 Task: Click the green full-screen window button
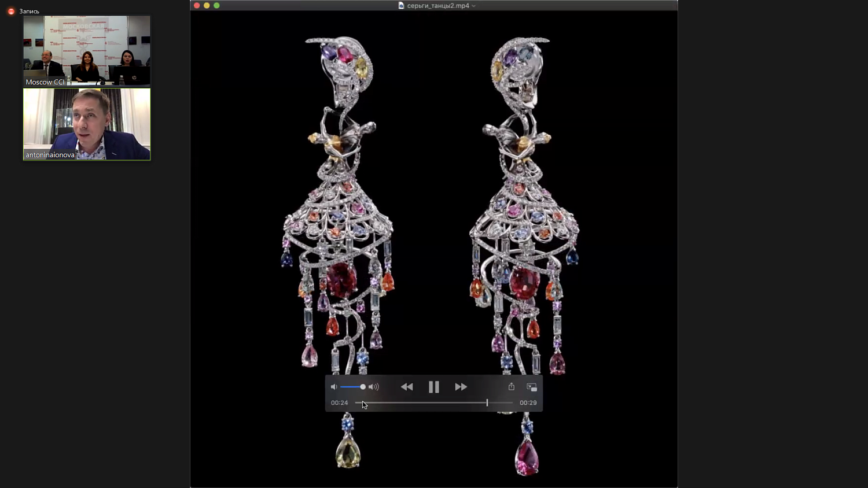tap(216, 5)
